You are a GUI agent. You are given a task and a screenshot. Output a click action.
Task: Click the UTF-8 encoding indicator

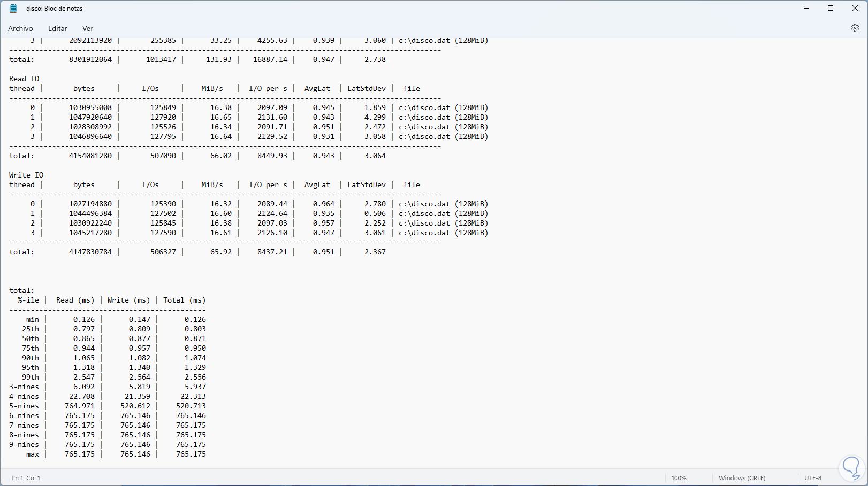[813, 478]
